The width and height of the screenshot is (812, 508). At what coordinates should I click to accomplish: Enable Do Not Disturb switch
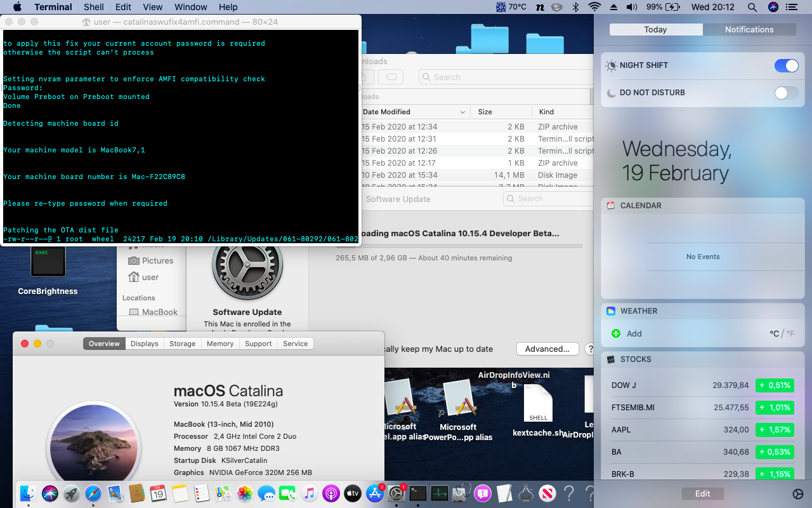point(787,93)
